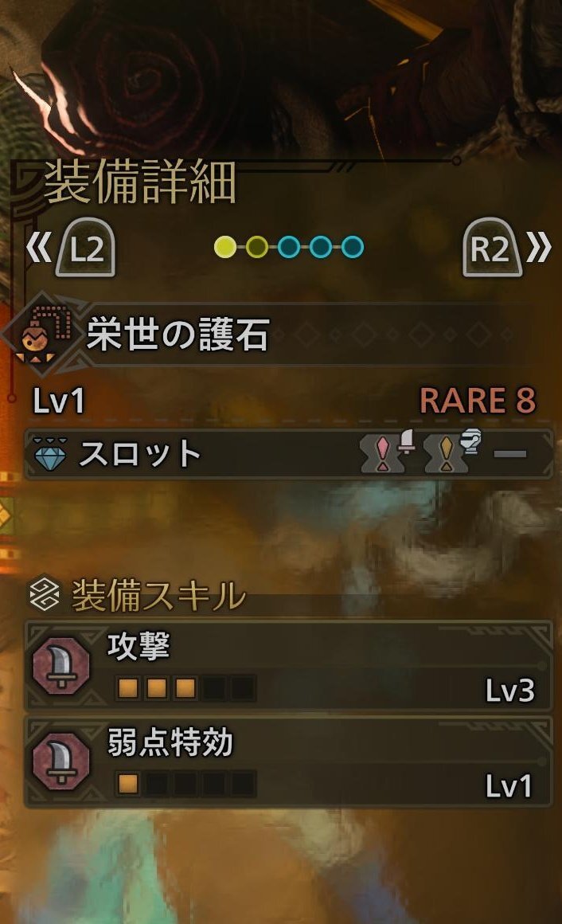Click the blue diamond slot icon
562x924 pixels.
[50, 454]
